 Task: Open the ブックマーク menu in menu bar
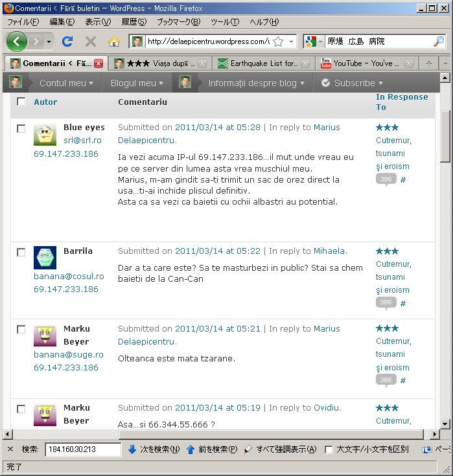[178, 22]
